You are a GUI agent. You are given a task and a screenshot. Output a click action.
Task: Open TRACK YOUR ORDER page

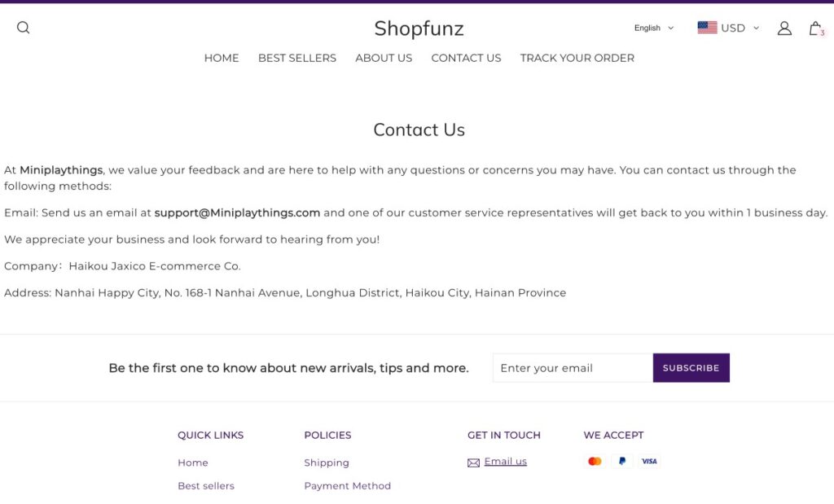pos(577,58)
